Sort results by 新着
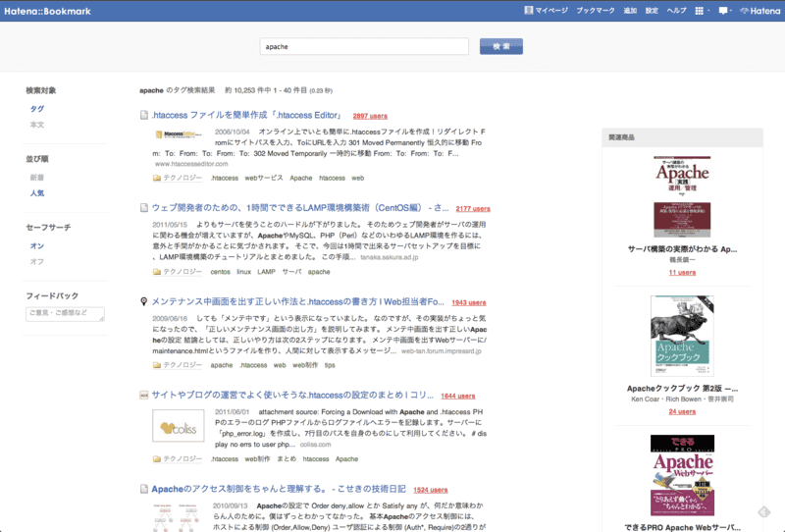 click(x=37, y=178)
